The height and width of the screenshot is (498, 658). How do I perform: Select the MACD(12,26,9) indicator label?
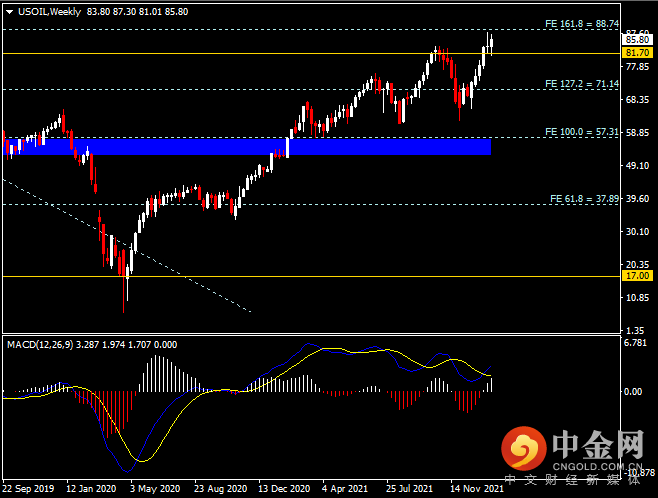40,345
